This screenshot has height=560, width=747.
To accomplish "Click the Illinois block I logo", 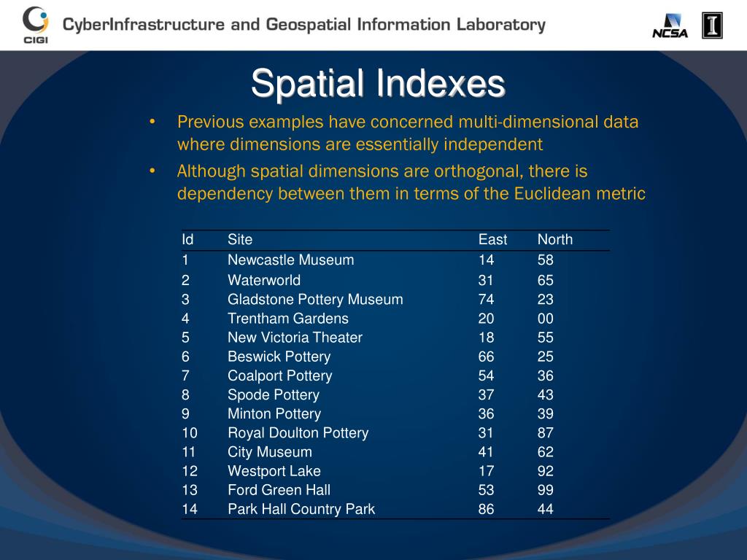I will (x=712, y=26).
